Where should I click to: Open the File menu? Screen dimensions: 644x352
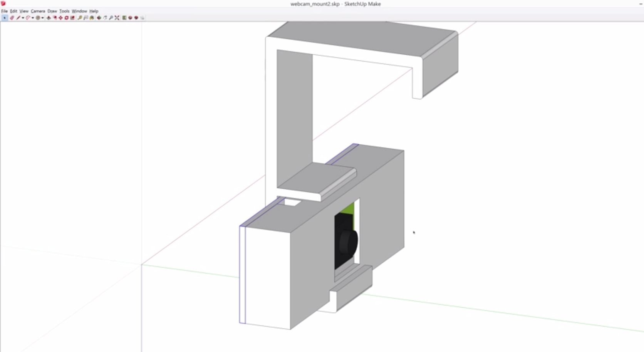click(x=4, y=11)
